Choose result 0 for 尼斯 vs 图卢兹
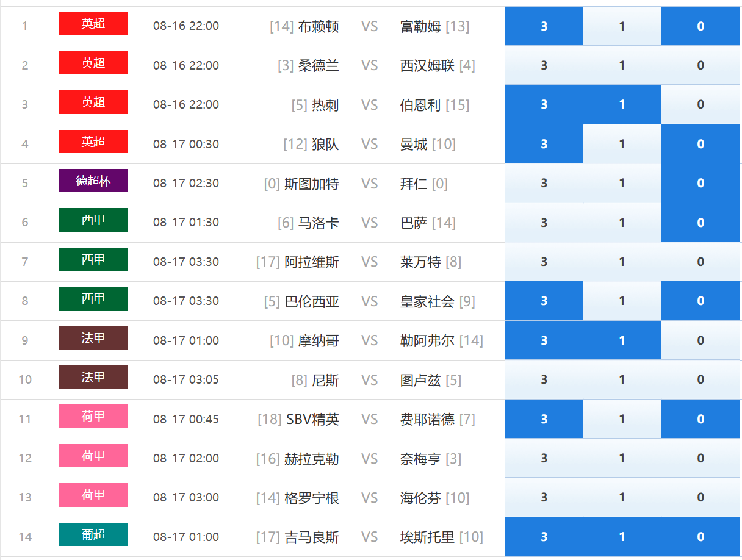The width and height of the screenshot is (742, 560). (x=701, y=380)
